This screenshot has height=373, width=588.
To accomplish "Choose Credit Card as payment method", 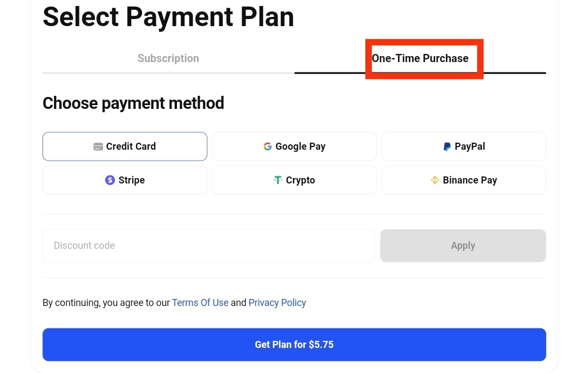I will pyautogui.click(x=125, y=146).
